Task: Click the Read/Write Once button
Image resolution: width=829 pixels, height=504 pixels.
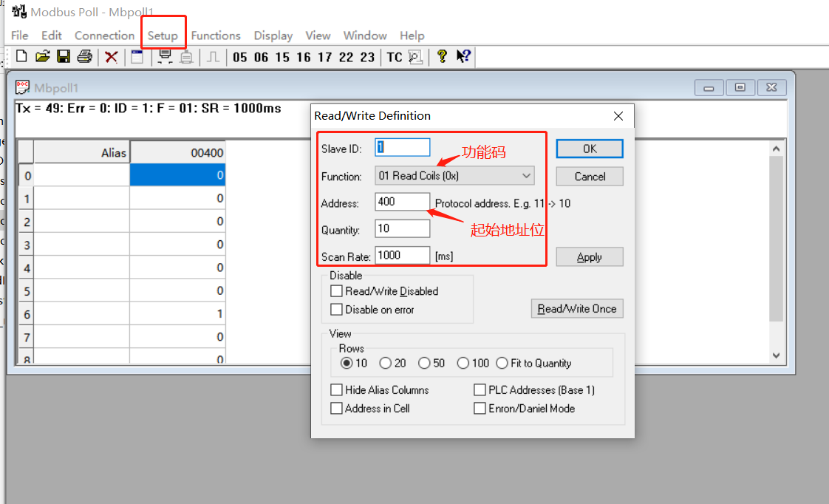Action: (577, 308)
